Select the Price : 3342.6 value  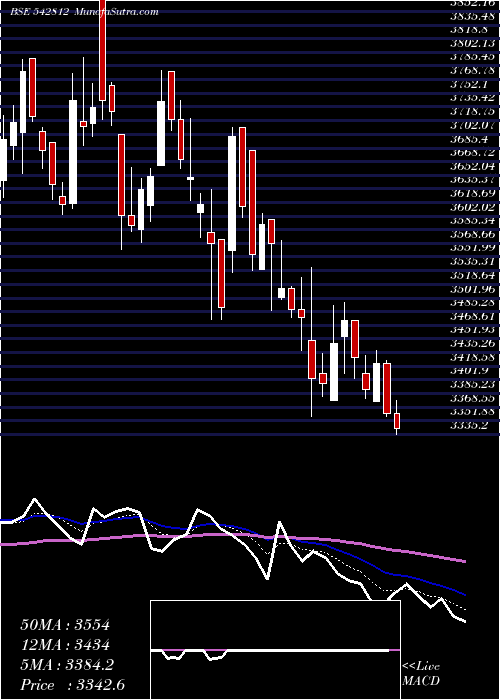tap(72, 685)
